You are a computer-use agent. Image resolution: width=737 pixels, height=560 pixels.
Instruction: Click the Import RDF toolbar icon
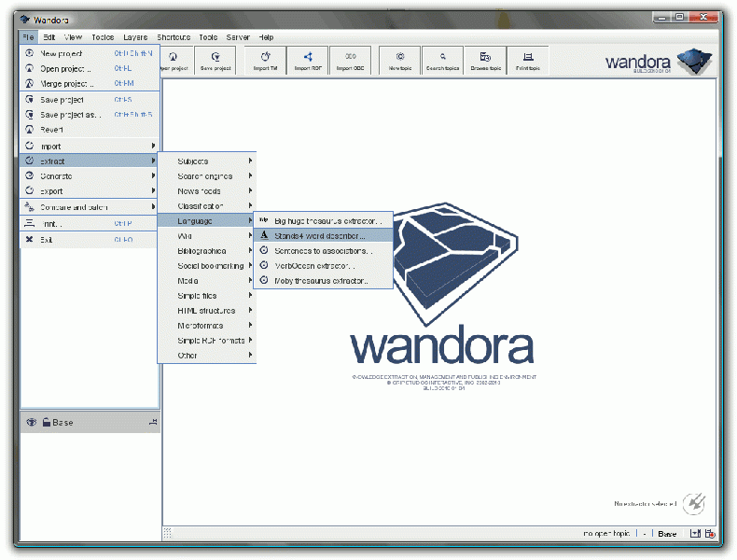pos(308,60)
